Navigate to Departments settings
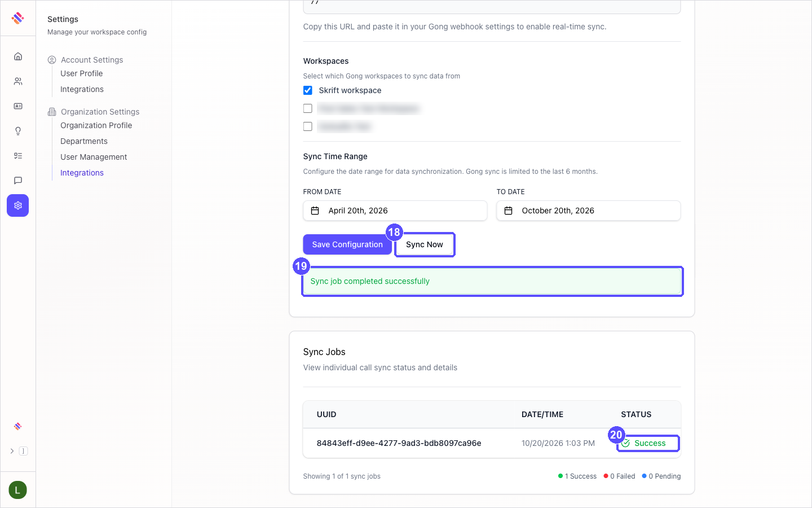The image size is (812, 508). 84,141
